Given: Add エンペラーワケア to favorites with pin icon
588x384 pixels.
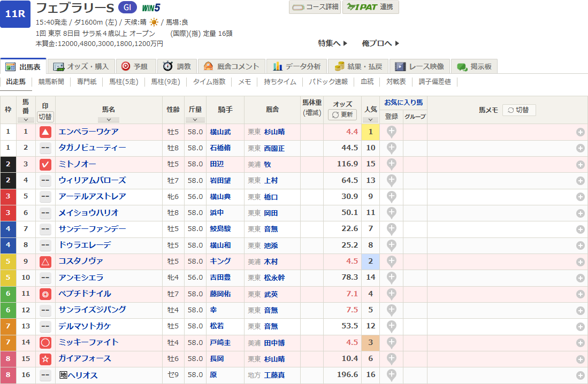Looking at the screenshot, I should (391, 132).
